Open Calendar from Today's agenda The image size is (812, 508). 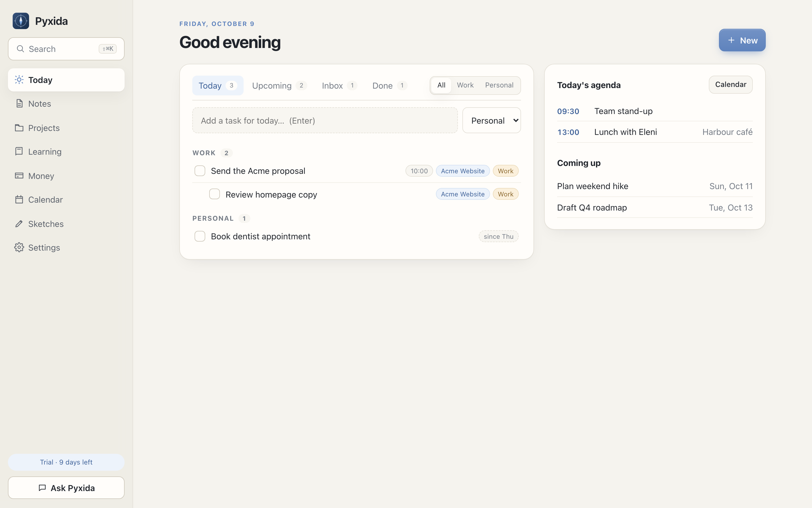731,85
